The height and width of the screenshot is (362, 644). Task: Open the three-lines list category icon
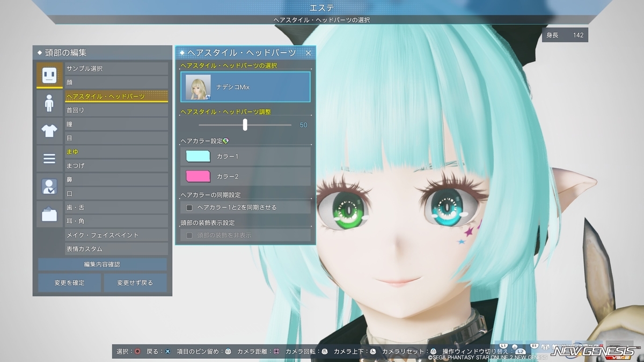[x=49, y=159]
